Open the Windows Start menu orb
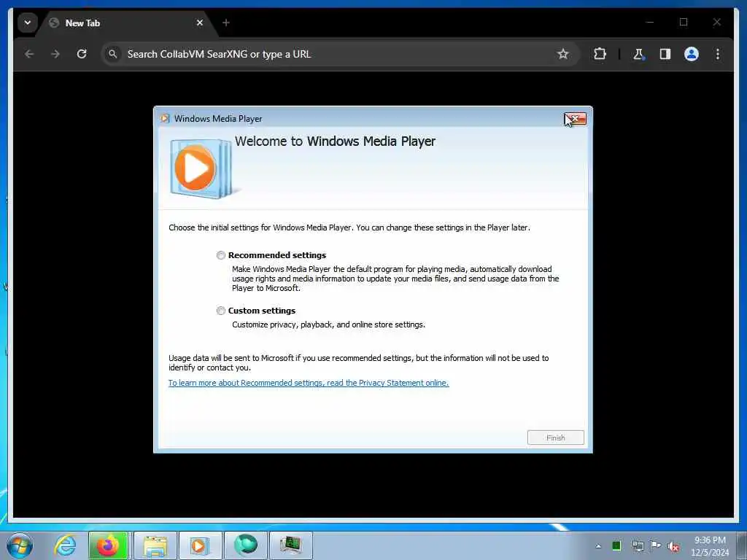This screenshot has width=747, height=560. [x=20, y=545]
